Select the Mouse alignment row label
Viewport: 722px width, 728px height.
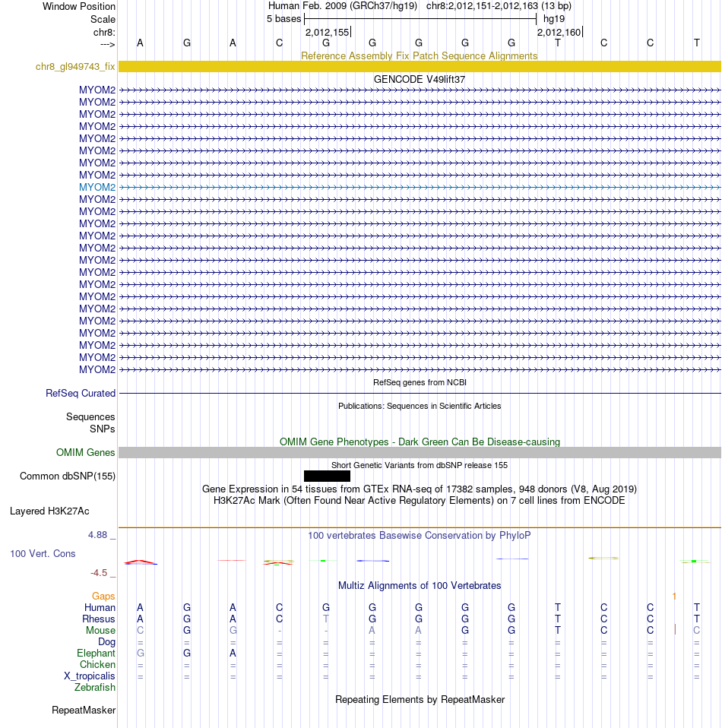pyautogui.click(x=100, y=631)
